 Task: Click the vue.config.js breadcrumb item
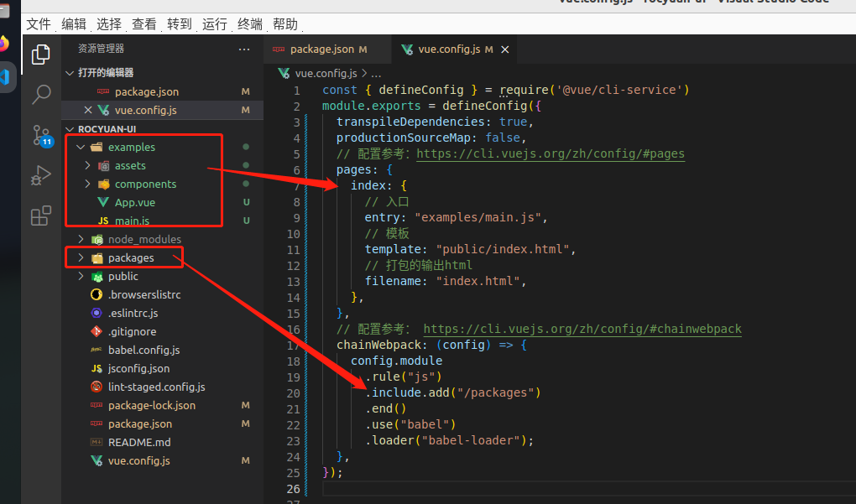[326, 73]
